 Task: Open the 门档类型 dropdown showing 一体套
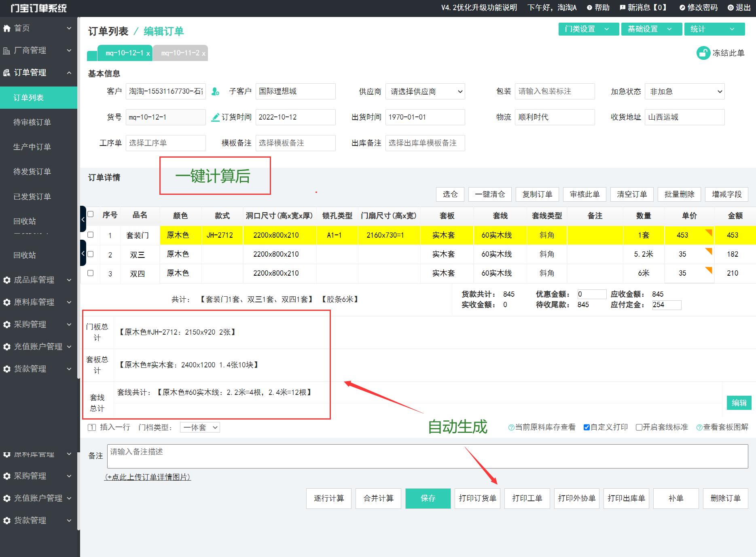(200, 427)
